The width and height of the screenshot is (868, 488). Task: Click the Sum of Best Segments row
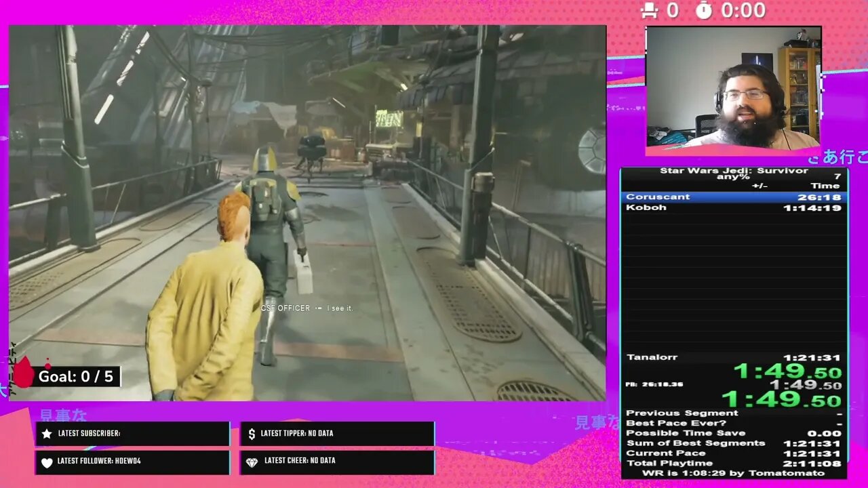pos(734,443)
